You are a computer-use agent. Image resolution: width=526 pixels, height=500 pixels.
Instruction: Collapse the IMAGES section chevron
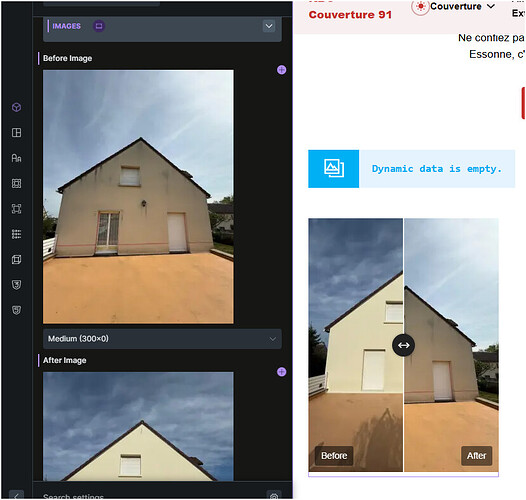(269, 26)
